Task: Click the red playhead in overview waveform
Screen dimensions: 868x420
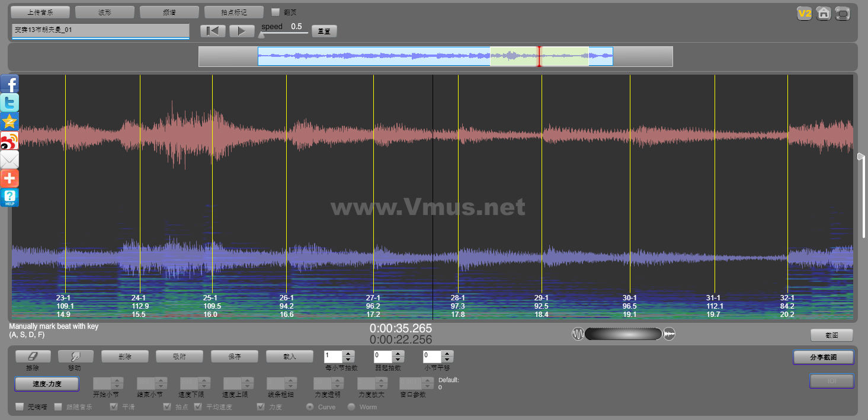Action: 539,56
